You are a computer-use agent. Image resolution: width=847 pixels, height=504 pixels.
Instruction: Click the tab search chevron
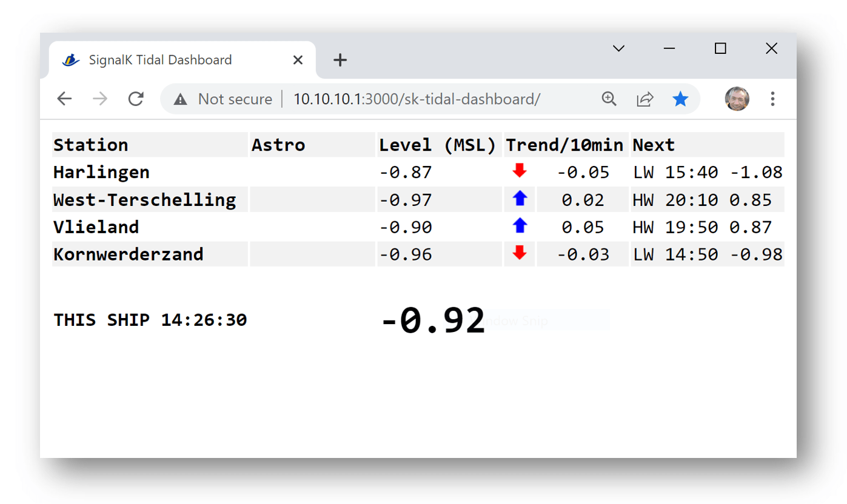tap(618, 48)
